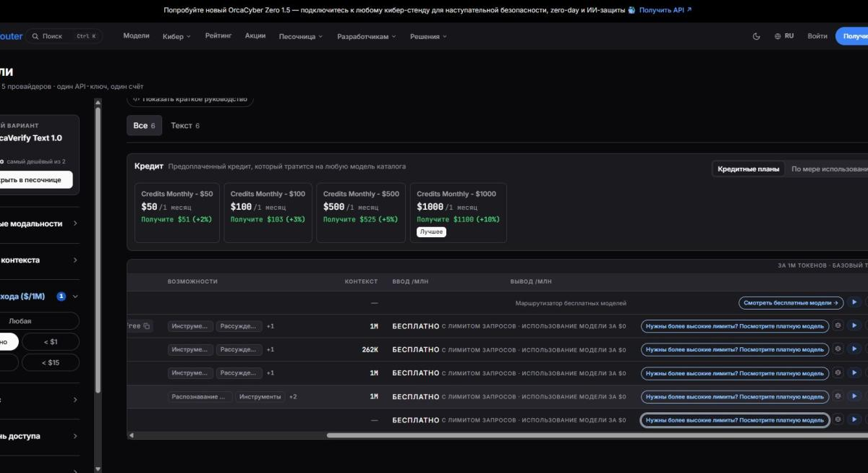Click the sidebar vertical scrollbar thumb
Screen dimensions: 868x473
click(98, 250)
